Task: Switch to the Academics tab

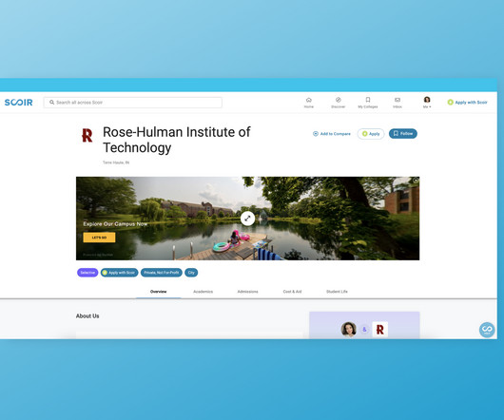Action: tap(203, 292)
